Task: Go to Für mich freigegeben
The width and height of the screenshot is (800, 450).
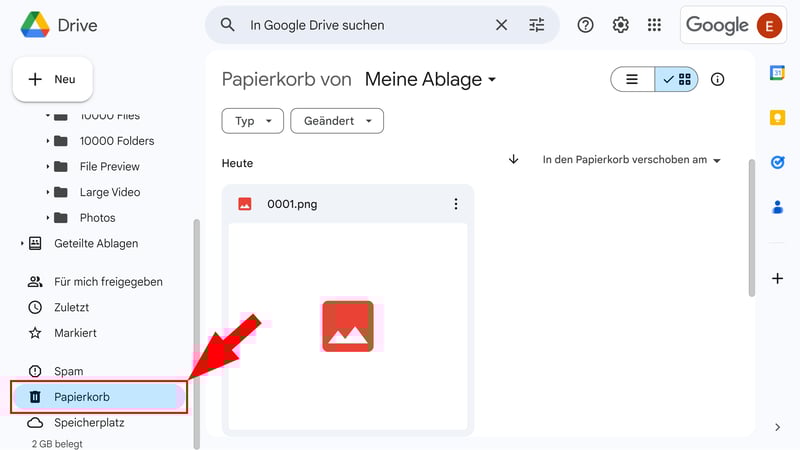Action: coord(108,282)
